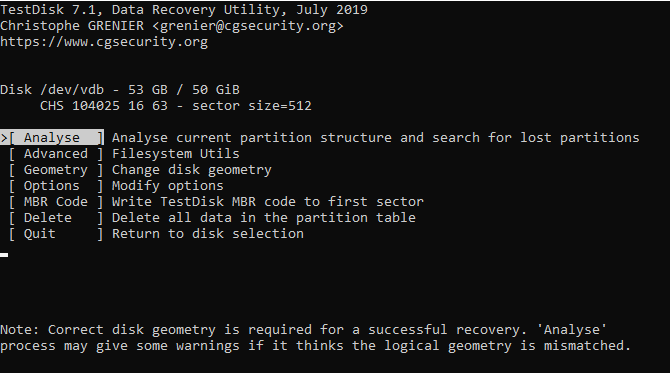
Task: Click the blinking terminal cursor
Action: point(4,255)
